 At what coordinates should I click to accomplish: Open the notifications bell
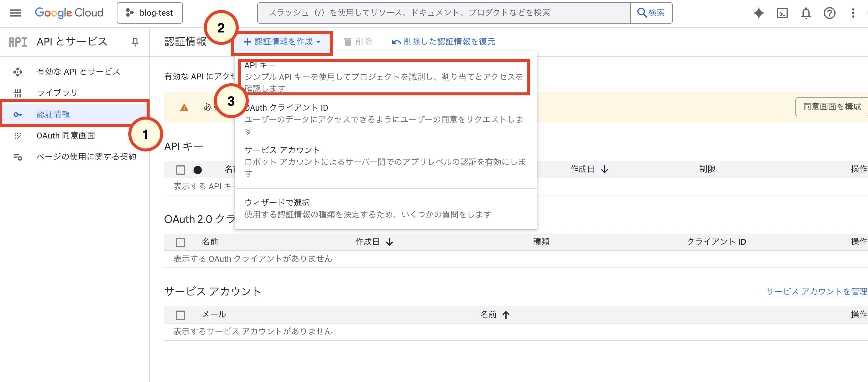coord(806,13)
